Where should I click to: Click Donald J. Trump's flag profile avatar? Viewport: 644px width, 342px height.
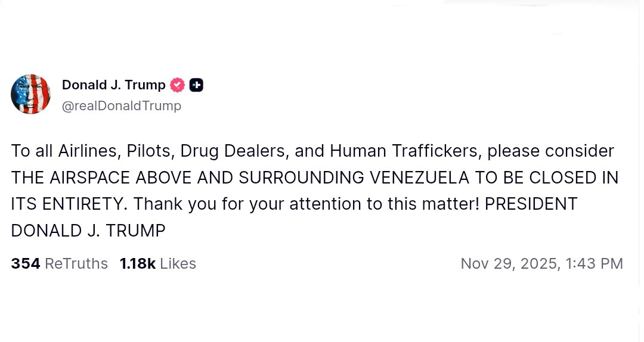(30, 94)
